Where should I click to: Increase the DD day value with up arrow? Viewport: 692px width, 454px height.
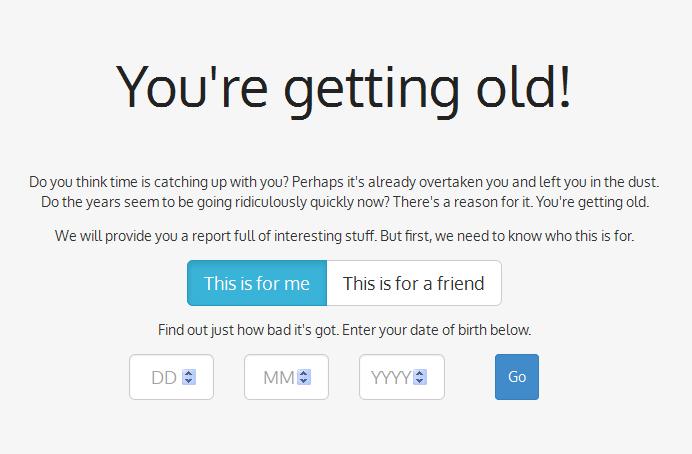tap(189, 373)
